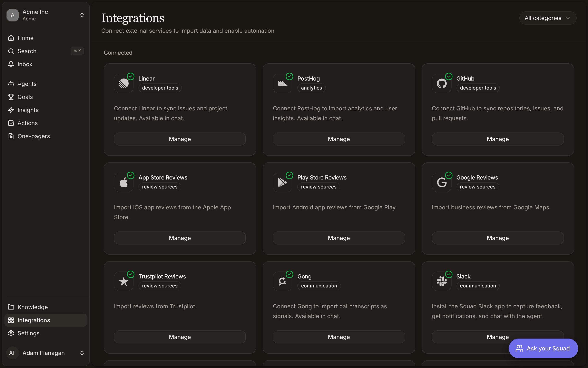Open Ask your Squad chat
Screen dimensions: 588x368
point(543,348)
